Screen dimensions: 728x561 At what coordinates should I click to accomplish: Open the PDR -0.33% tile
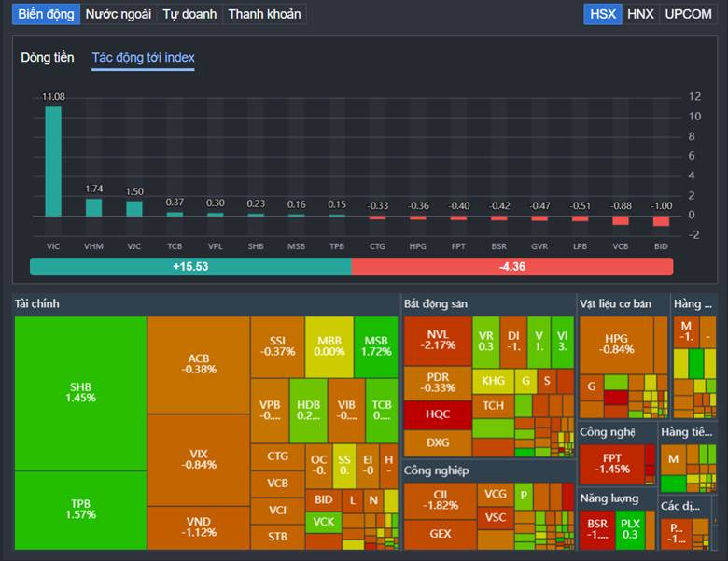438,383
